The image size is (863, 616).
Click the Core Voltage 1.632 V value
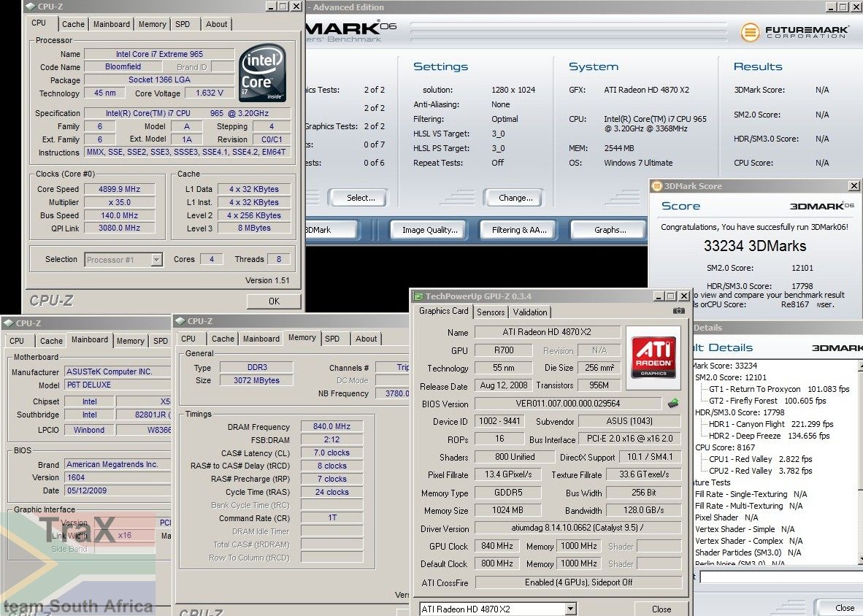click(210, 93)
